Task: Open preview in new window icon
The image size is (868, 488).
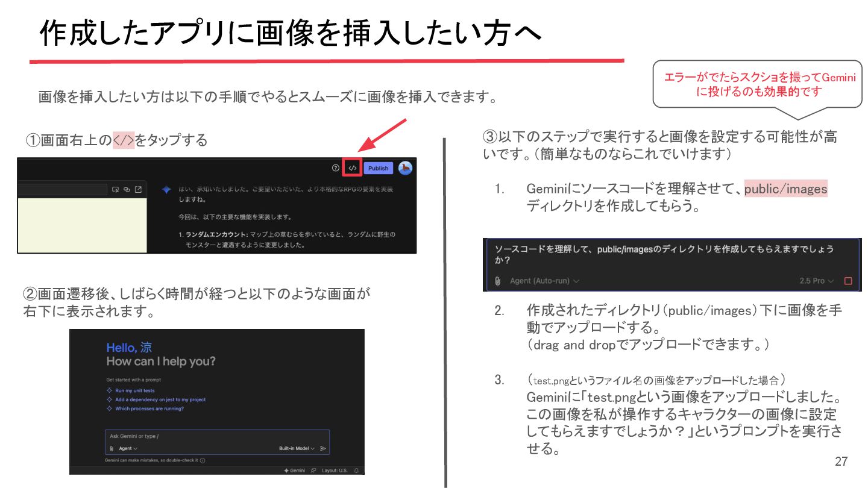Action: (x=138, y=189)
